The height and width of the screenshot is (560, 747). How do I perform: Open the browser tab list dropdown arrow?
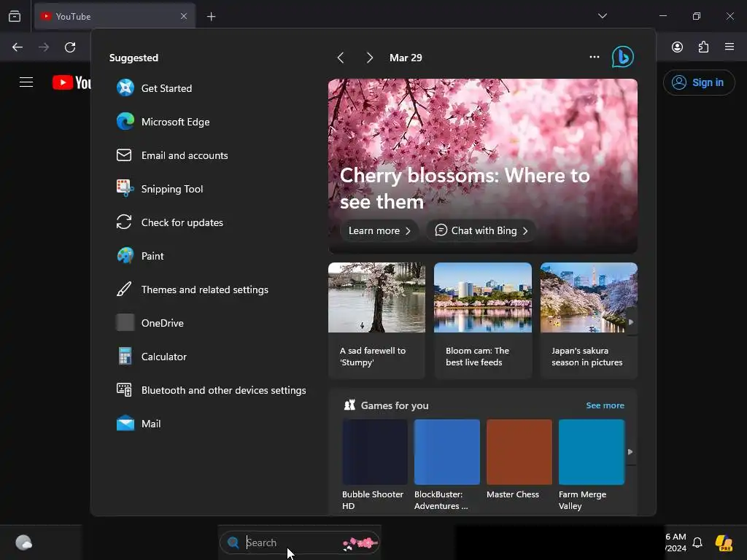point(602,16)
